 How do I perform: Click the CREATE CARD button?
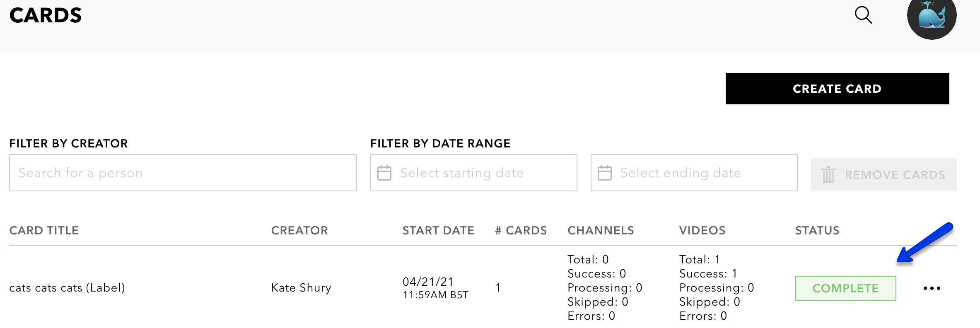point(837,89)
